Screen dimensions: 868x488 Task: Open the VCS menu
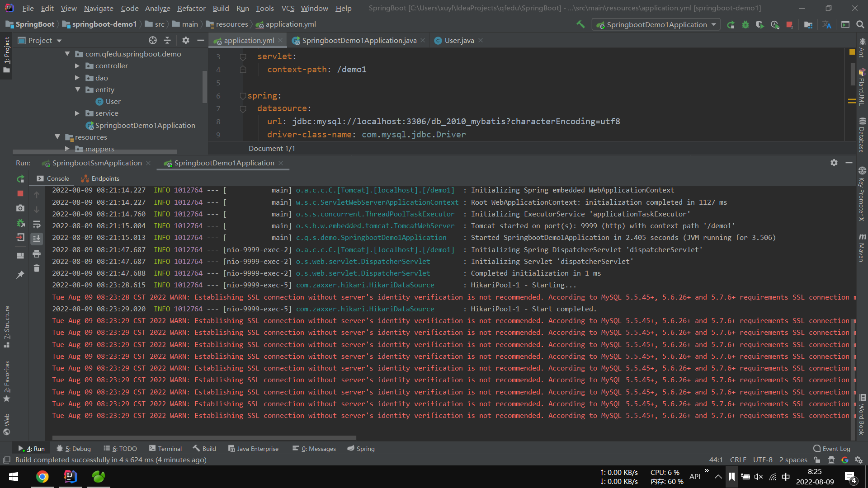[288, 8]
